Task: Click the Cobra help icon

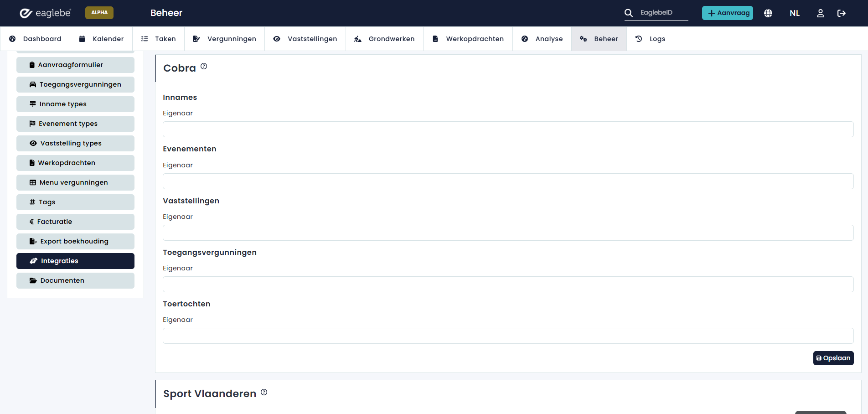Action: (x=204, y=66)
